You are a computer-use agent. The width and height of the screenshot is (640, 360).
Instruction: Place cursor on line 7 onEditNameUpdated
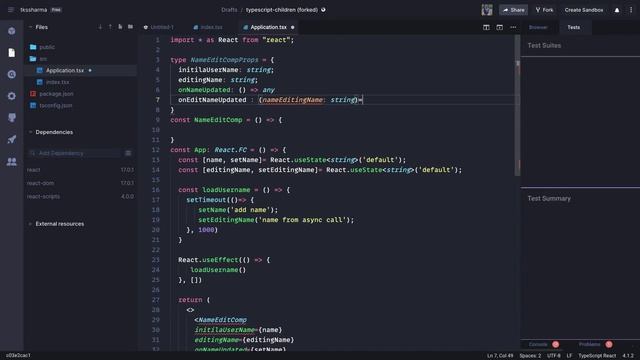212,100
